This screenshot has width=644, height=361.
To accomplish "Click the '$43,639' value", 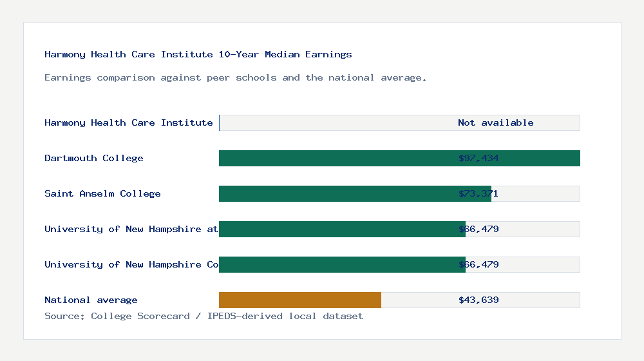I will (x=478, y=300).
